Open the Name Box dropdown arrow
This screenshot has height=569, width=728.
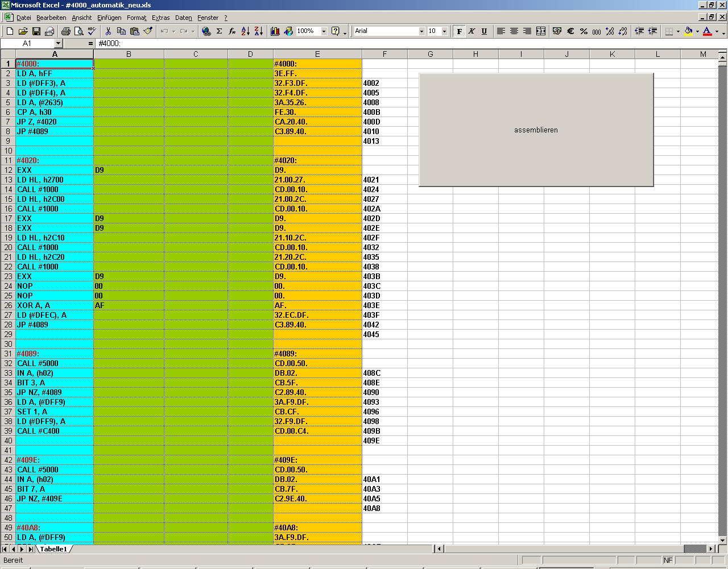pos(58,43)
